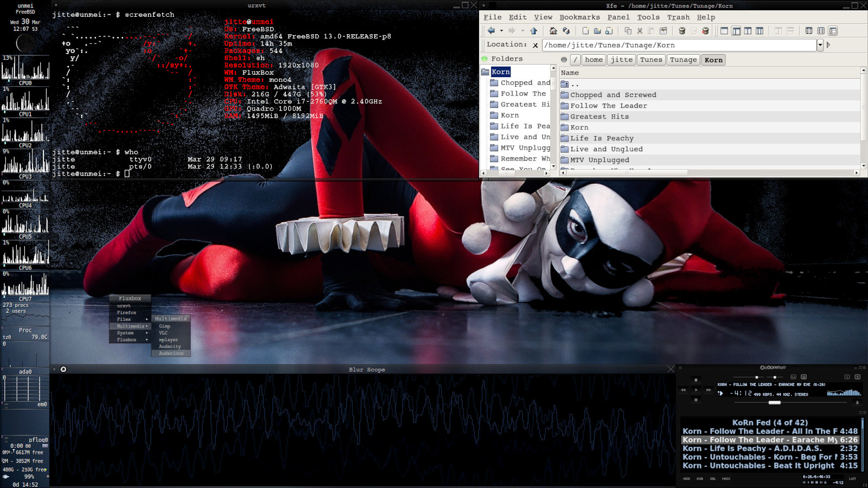The width and height of the screenshot is (868, 488).
Task: Select Follow The Leader folder in file list
Action: pos(710,106)
